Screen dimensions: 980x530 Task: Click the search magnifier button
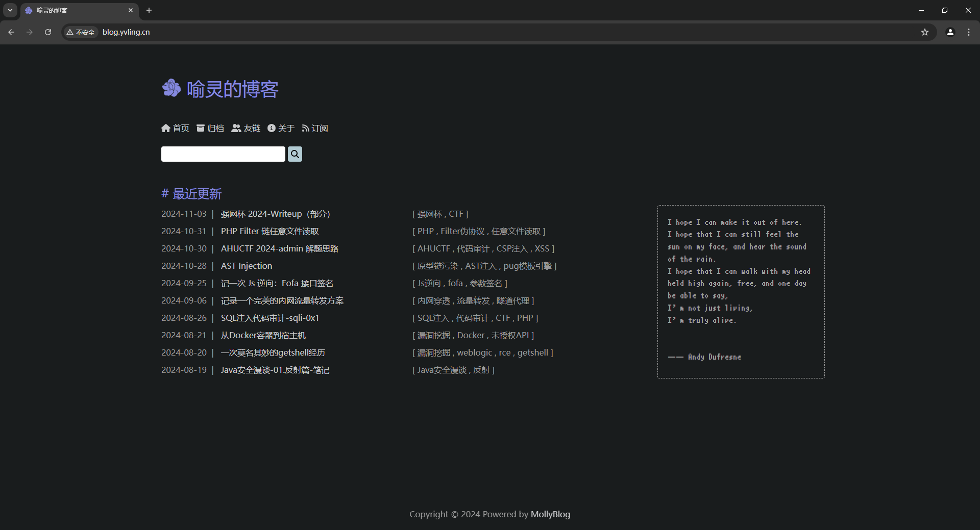(295, 154)
